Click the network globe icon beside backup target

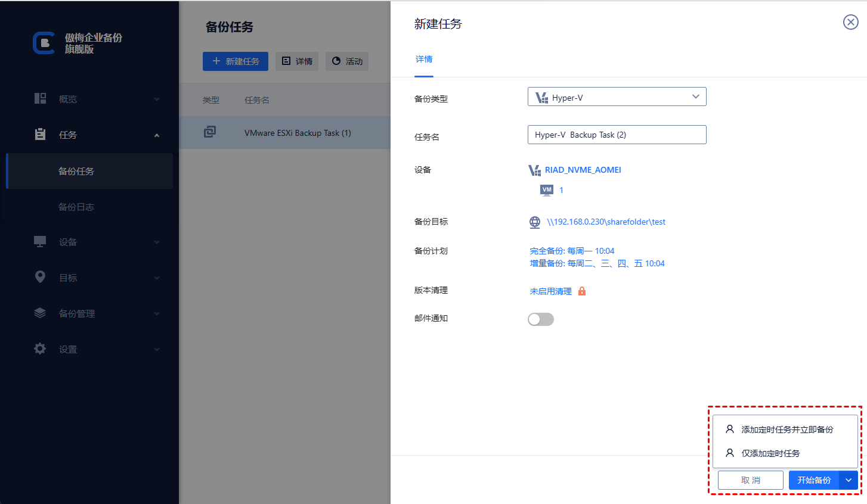[x=535, y=222]
